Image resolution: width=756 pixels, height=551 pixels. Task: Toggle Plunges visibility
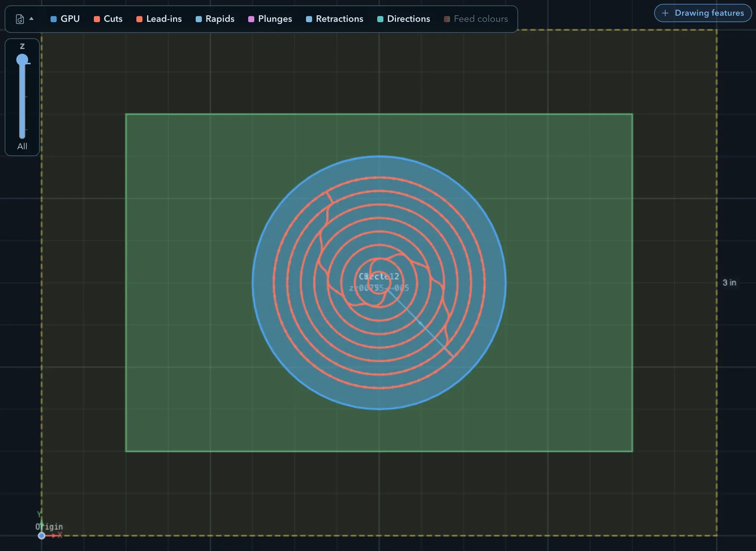(x=270, y=19)
